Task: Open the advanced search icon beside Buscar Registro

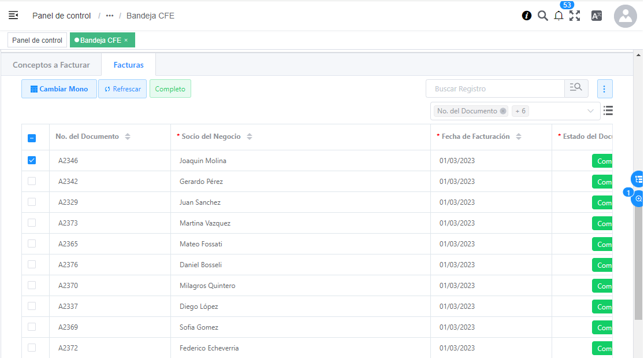Action: 576,88
